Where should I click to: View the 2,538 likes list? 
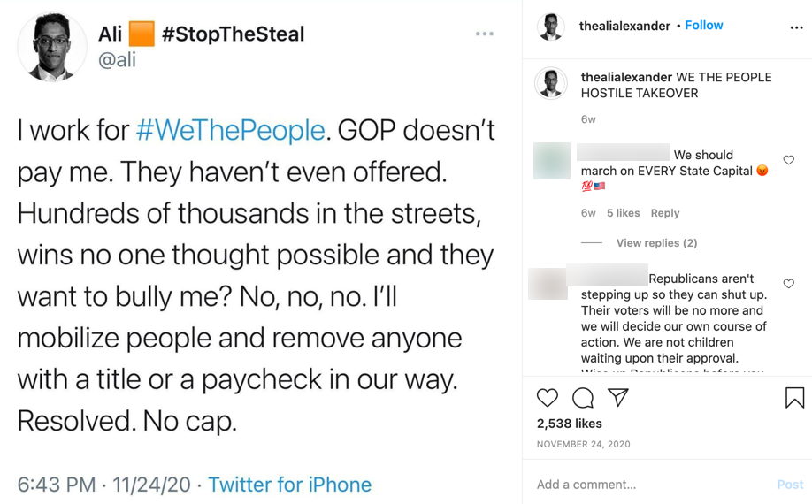coord(570,424)
